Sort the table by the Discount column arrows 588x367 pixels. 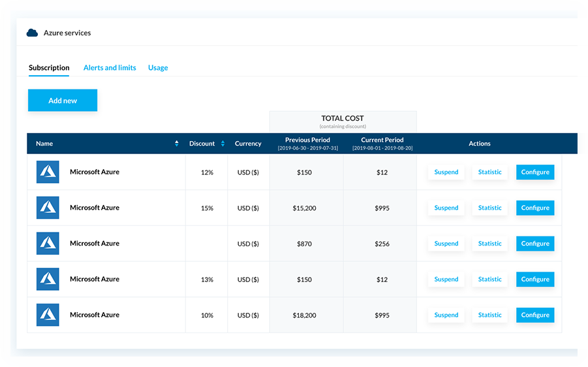pos(223,144)
